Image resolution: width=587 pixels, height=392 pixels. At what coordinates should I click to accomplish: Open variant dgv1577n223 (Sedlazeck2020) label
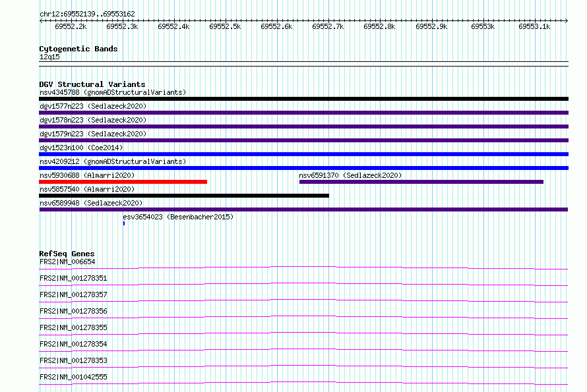[93, 106]
